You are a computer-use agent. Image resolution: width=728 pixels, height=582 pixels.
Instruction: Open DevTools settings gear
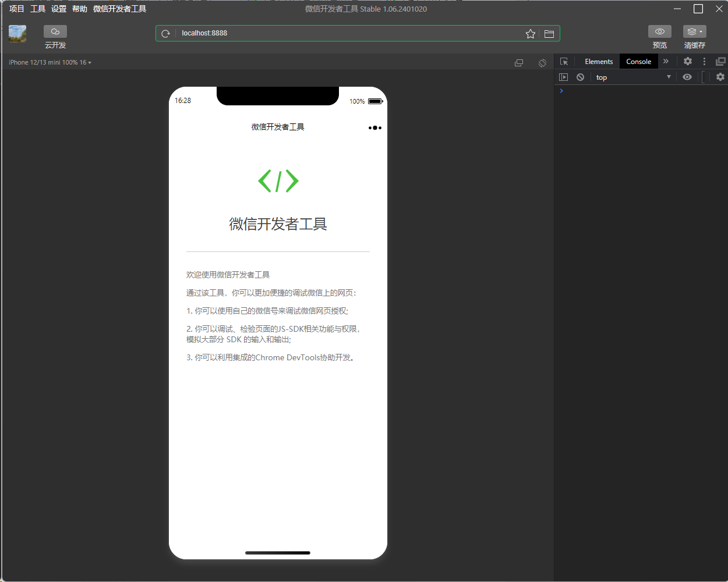(688, 61)
